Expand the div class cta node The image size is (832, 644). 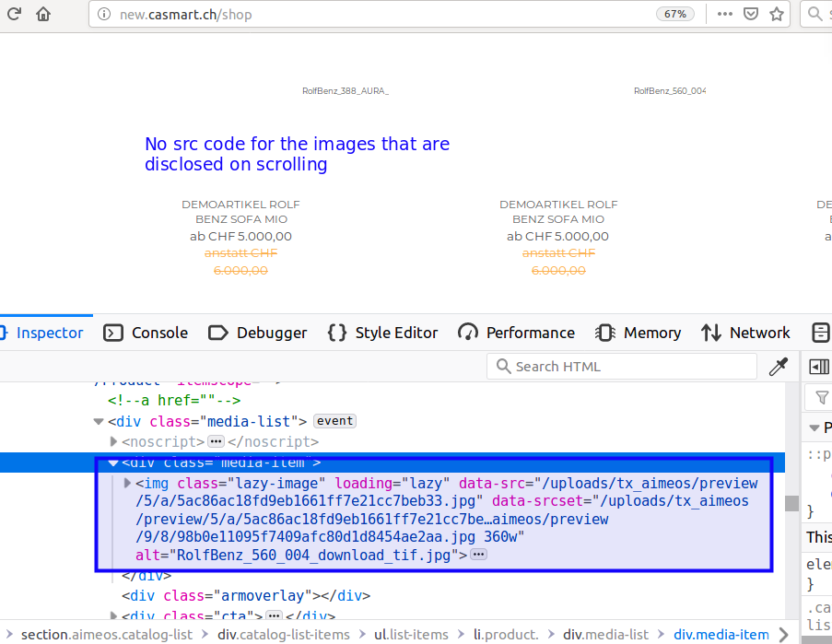pyautogui.click(x=113, y=615)
